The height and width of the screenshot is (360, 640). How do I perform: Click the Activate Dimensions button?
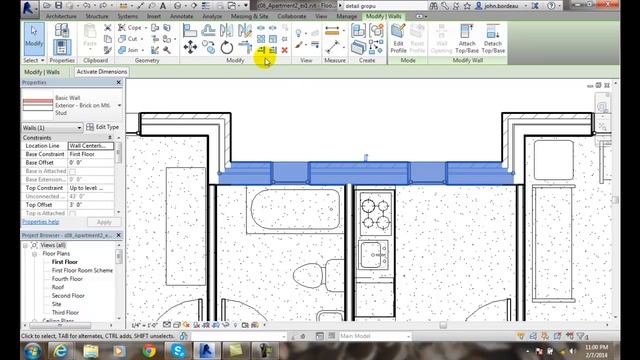click(x=102, y=72)
